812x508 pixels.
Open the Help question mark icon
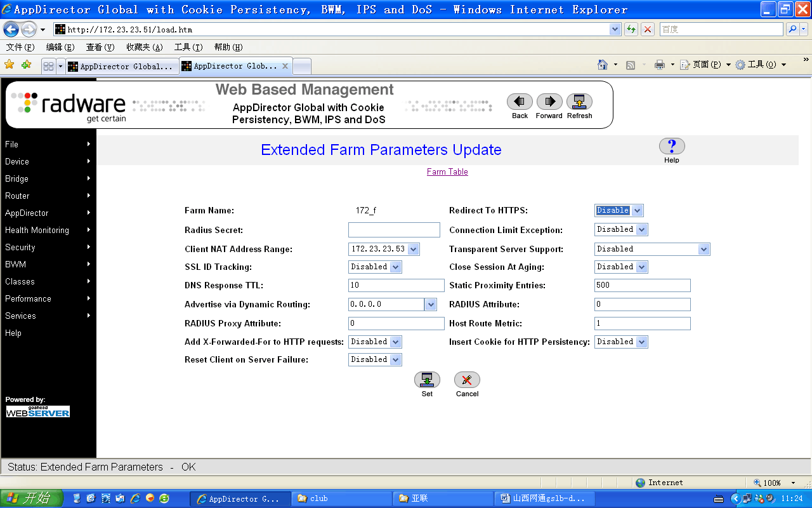pos(672,147)
